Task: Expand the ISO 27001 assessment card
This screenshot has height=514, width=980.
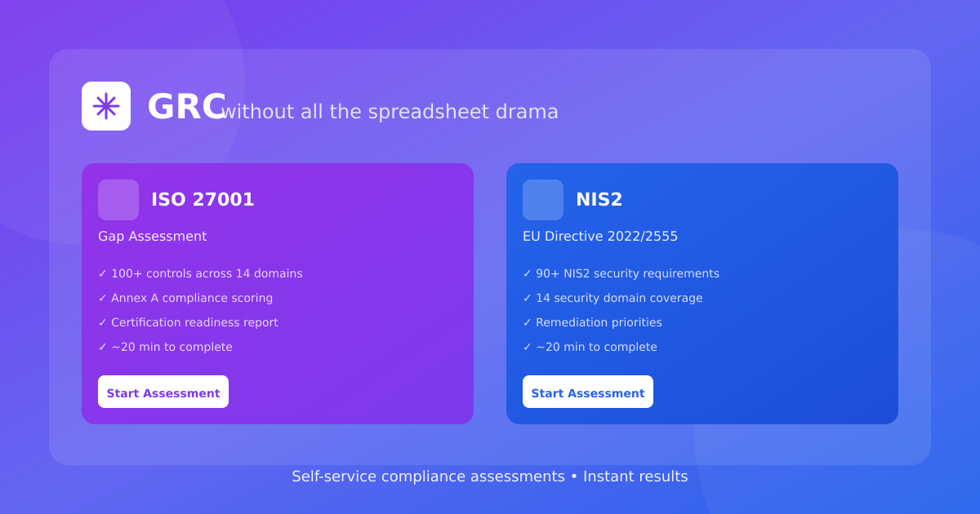Action: (x=278, y=294)
